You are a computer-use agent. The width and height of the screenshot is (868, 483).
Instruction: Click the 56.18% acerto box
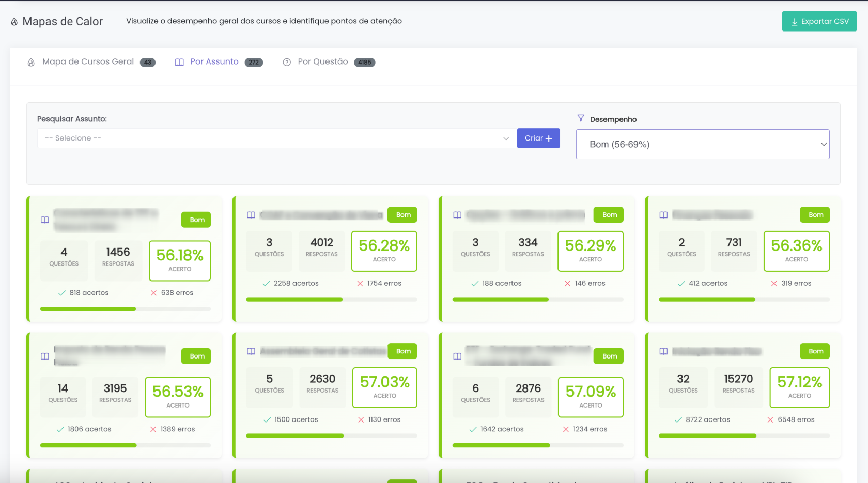click(180, 260)
